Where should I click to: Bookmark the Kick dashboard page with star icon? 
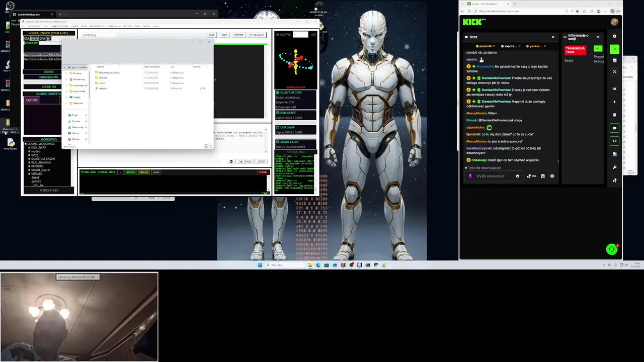[x=577, y=11]
